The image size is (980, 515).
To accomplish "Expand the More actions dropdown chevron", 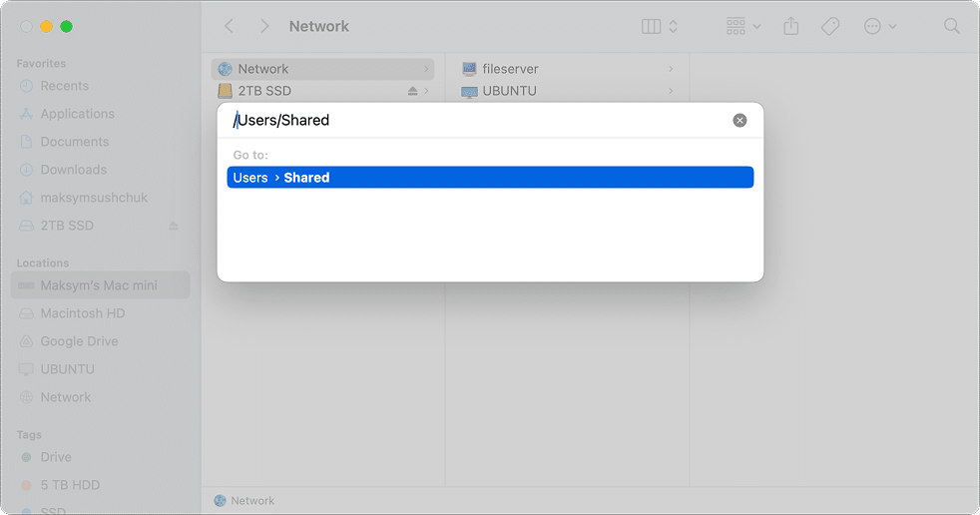I will point(892,26).
